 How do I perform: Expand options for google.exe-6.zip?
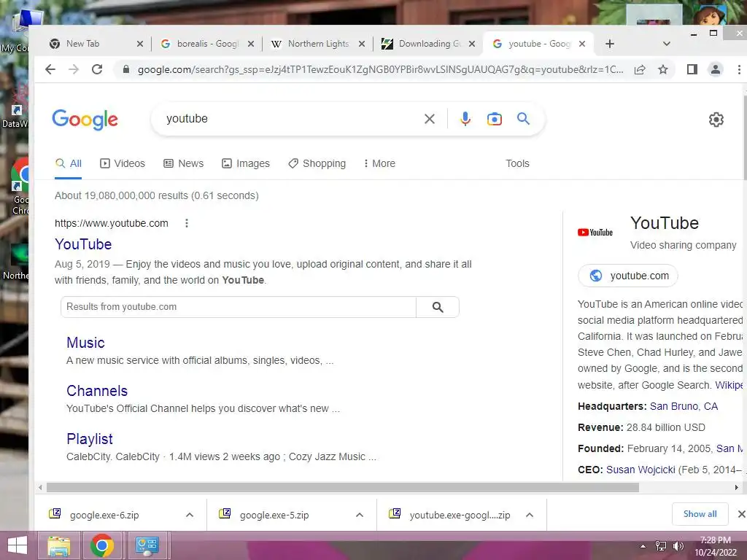coord(190,515)
